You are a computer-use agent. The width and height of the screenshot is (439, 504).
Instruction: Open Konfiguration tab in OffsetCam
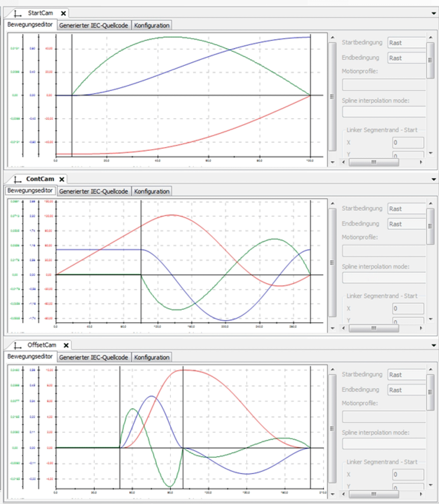point(152,358)
